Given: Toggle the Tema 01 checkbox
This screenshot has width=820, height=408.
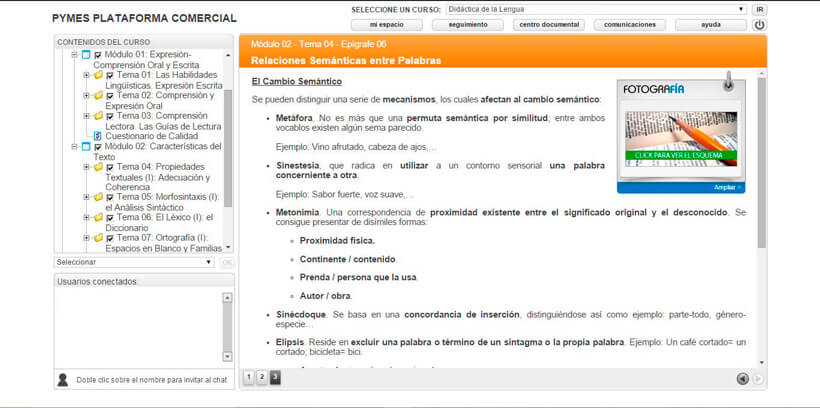Looking at the screenshot, I should (x=110, y=76).
